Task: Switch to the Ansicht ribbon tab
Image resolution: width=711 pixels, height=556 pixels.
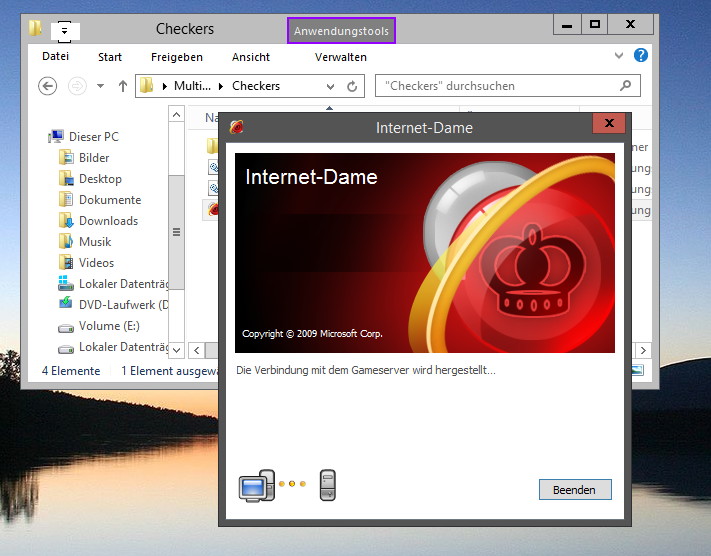Action: (x=251, y=57)
